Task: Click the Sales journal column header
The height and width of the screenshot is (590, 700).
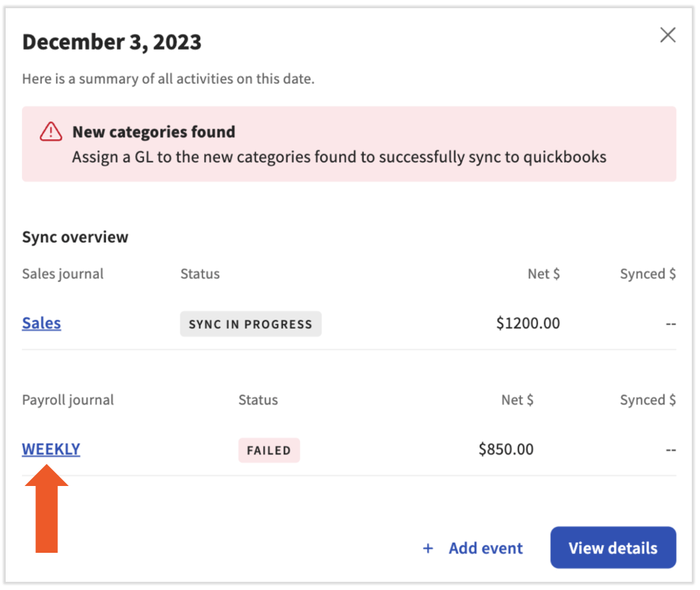Action: pyautogui.click(x=62, y=274)
